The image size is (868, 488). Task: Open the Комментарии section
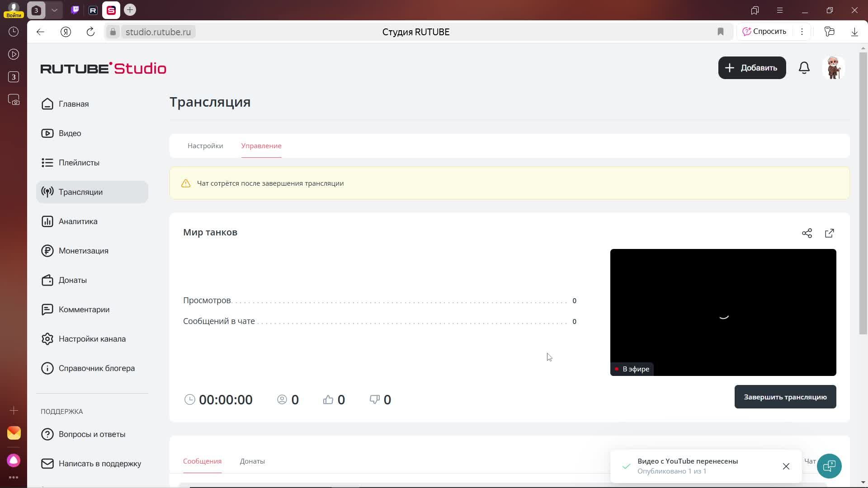(84, 309)
